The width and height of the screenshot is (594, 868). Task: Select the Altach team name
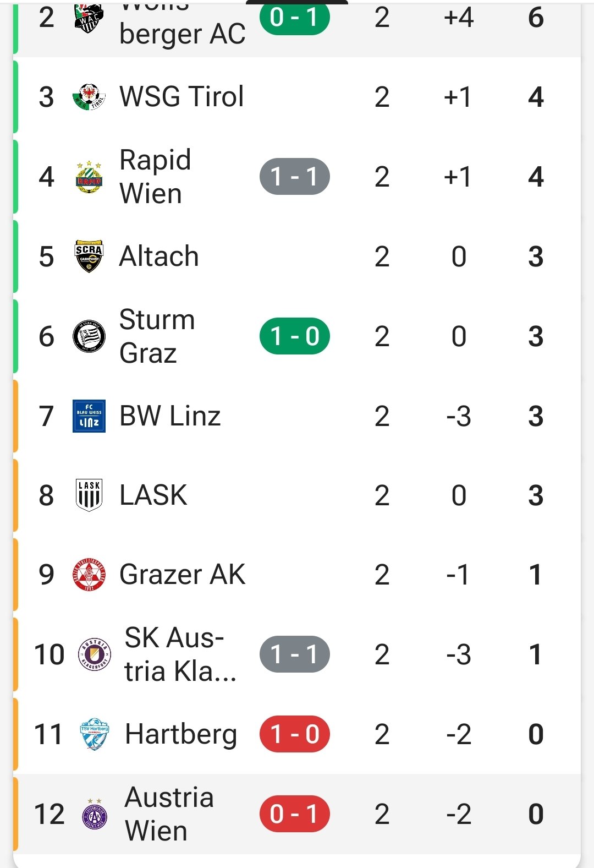click(x=159, y=256)
